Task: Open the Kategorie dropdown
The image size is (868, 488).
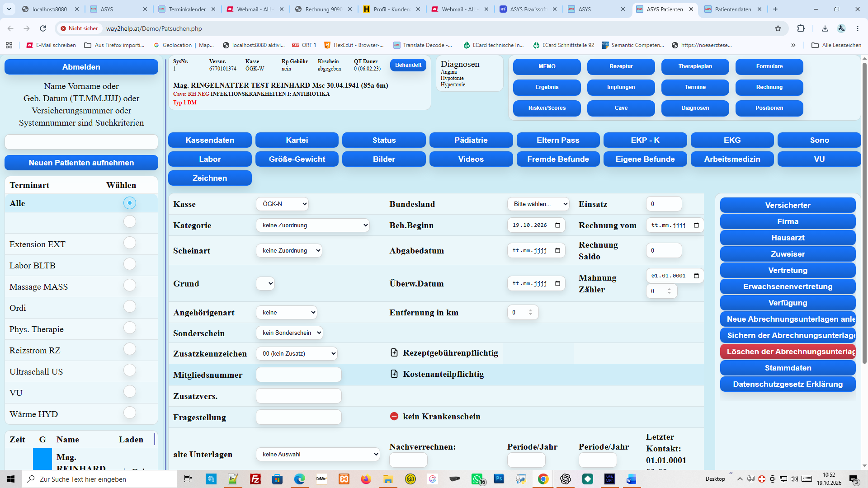Action: pos(313,225)
